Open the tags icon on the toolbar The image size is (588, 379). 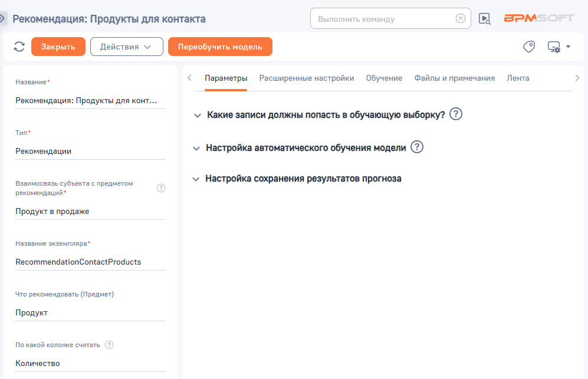point(528,46)
